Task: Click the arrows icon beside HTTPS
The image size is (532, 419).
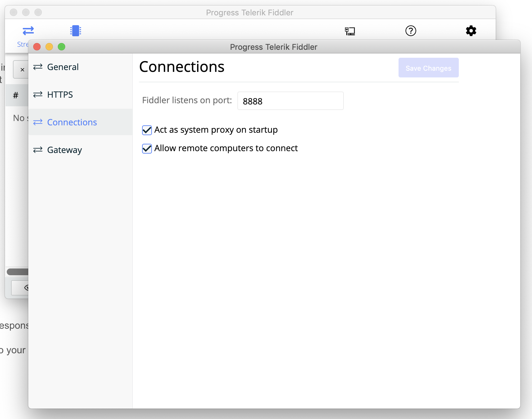Action: [x=38, y=95]
